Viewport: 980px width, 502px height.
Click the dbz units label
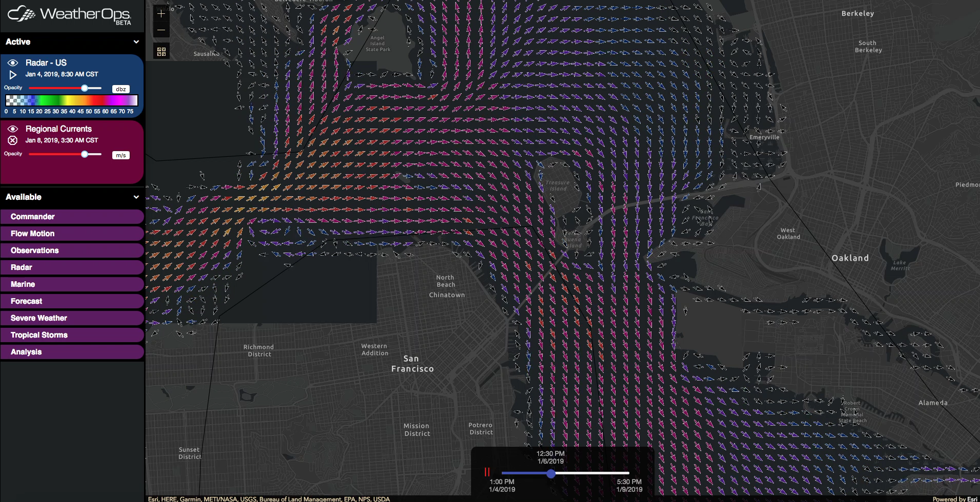(x=120, y=88)
